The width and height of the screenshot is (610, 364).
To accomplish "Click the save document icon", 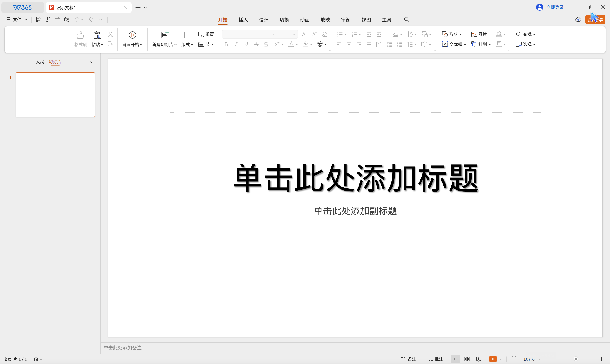I will coord(39,20).
